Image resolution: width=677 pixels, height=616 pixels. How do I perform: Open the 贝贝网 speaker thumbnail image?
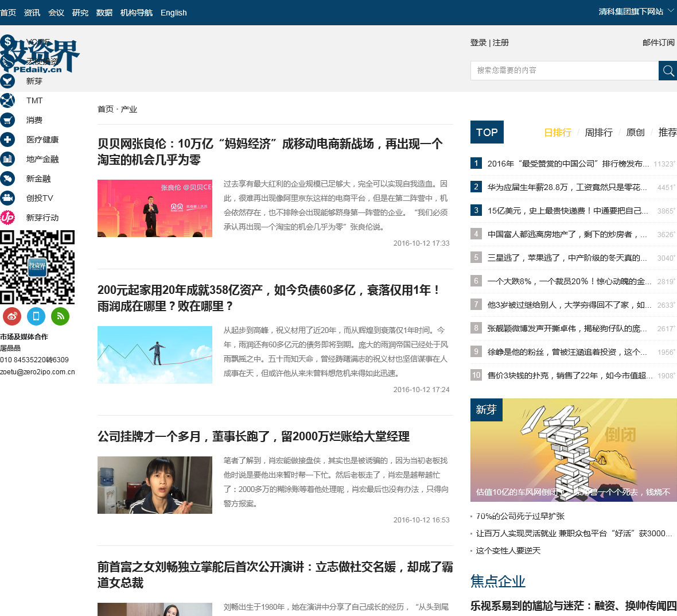154,208
